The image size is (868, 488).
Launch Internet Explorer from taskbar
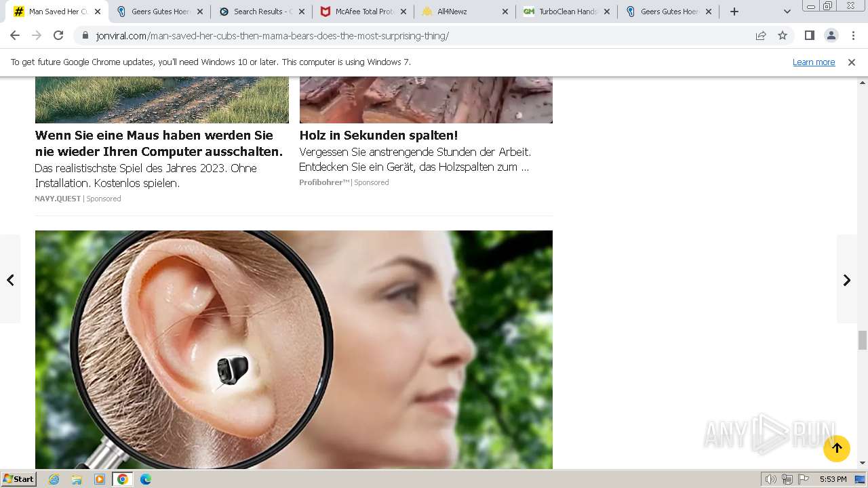(x=54, y=479)
